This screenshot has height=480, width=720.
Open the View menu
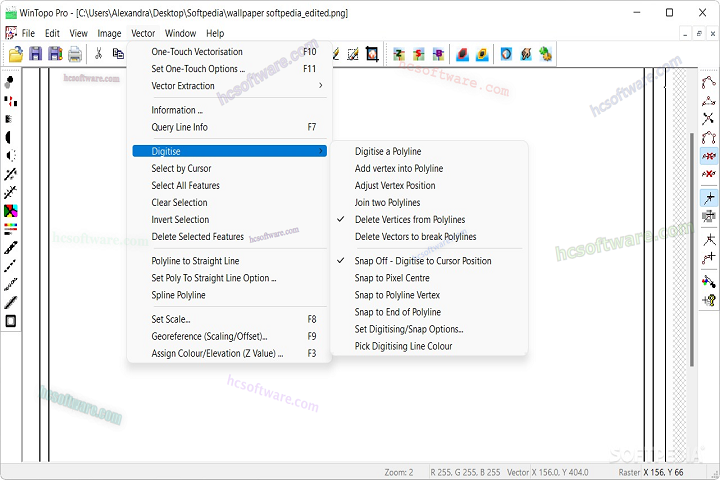79,33
